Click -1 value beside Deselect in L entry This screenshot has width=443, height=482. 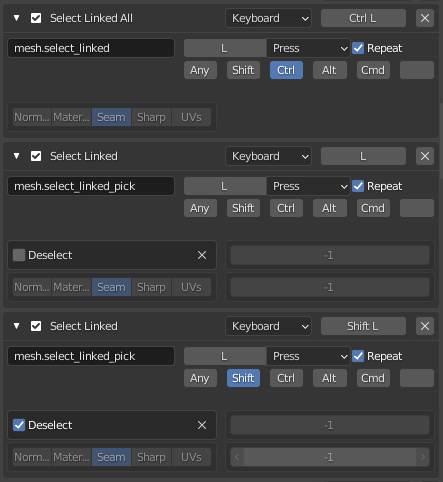[330, 255]
